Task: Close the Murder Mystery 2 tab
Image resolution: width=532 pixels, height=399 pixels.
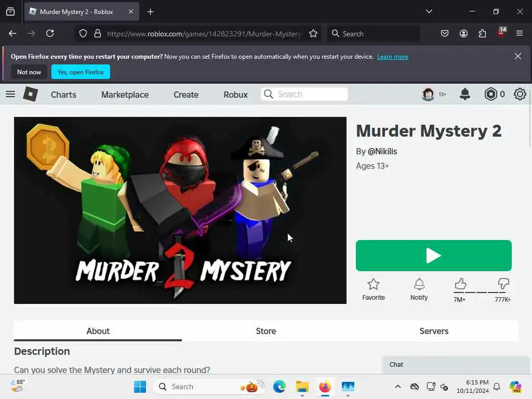Action: point(131,11)
